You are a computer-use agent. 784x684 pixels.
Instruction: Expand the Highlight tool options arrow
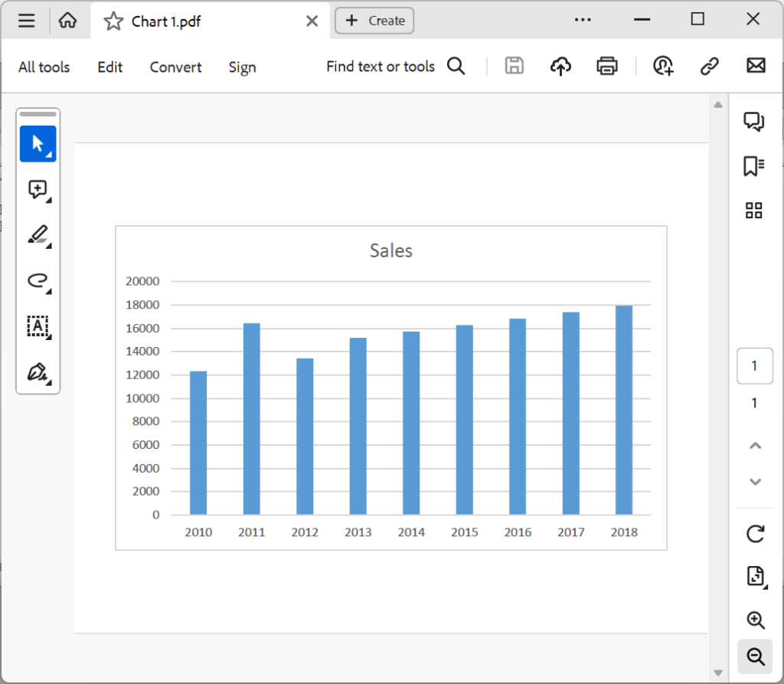click(x=49, y=245)
